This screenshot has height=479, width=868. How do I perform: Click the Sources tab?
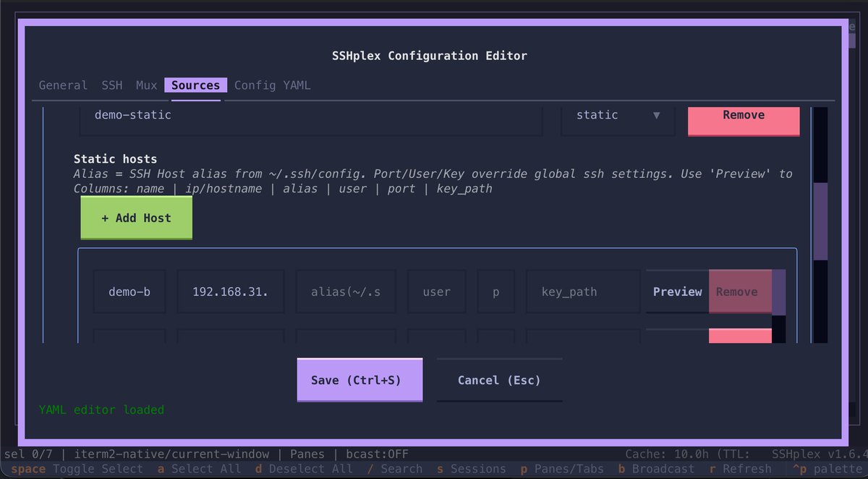click(x=196, y=85)
